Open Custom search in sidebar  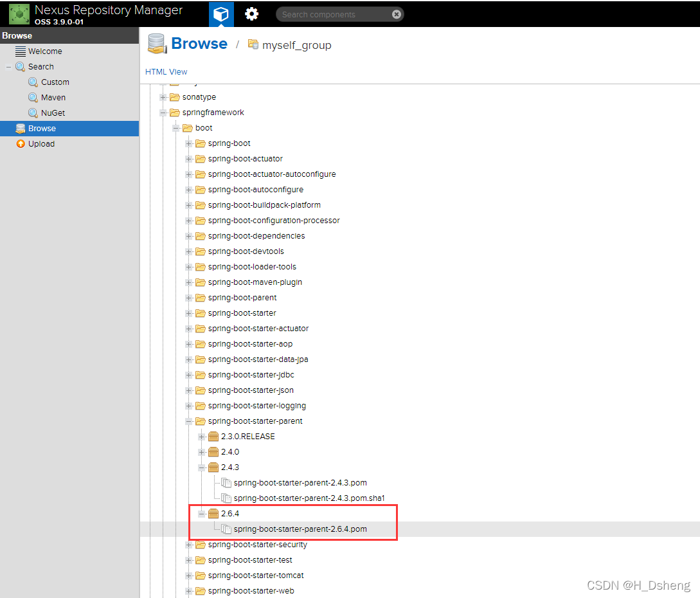[69, 82]
